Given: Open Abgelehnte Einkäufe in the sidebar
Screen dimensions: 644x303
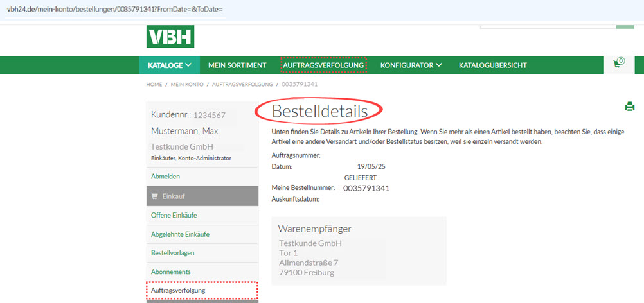Looking at the screenshot, I should point(181,234).
